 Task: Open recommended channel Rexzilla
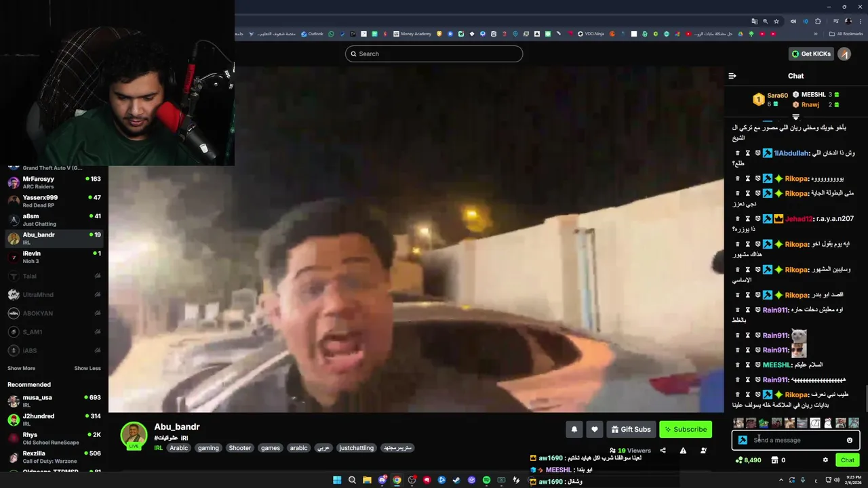tap(54, 457)
